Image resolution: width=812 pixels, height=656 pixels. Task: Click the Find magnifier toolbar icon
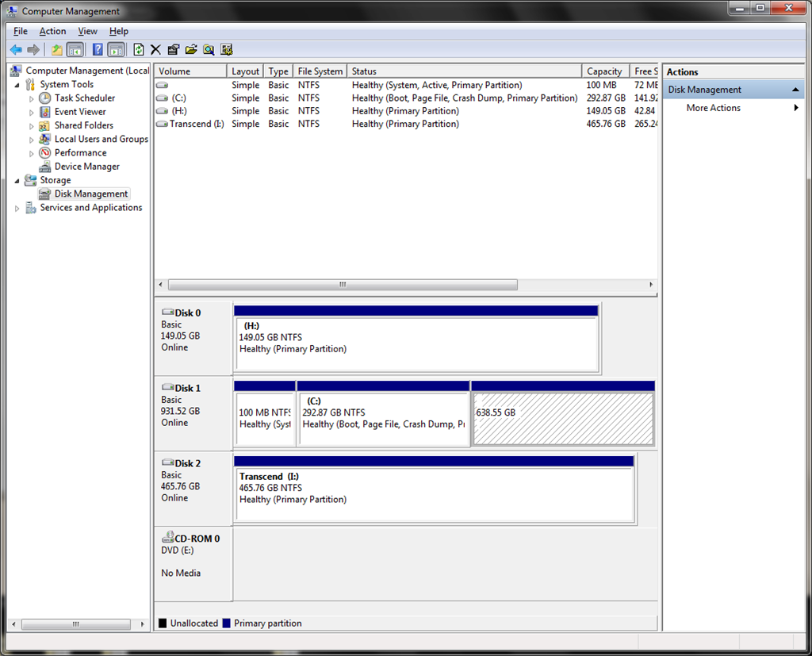coord(209,50)
